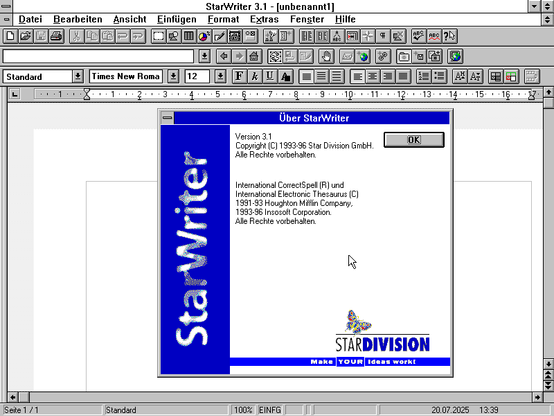This screenshot has width=554, height=416.
Task: Click the bullet list icon
Action: (x=440, y=76)
